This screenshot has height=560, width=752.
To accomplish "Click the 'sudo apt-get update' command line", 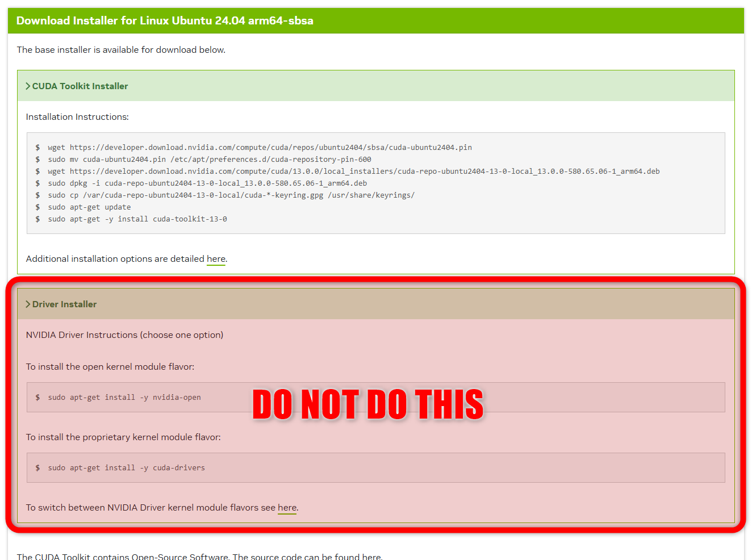I will tap(89, 207).
